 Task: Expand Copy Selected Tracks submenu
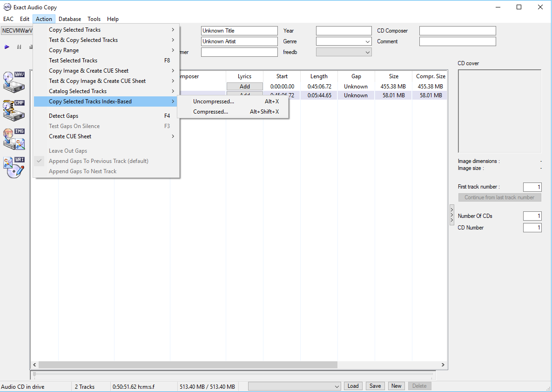pos(107,30)
